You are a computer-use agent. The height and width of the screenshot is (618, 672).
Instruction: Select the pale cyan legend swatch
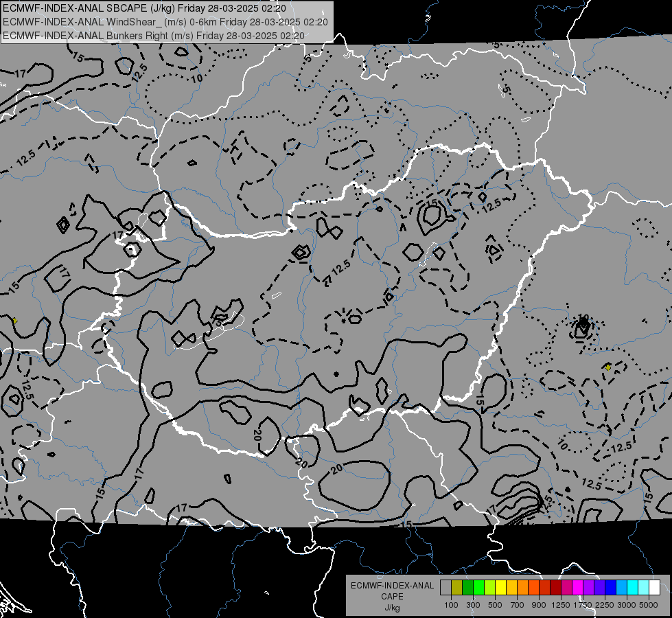(x=643, y=588)
